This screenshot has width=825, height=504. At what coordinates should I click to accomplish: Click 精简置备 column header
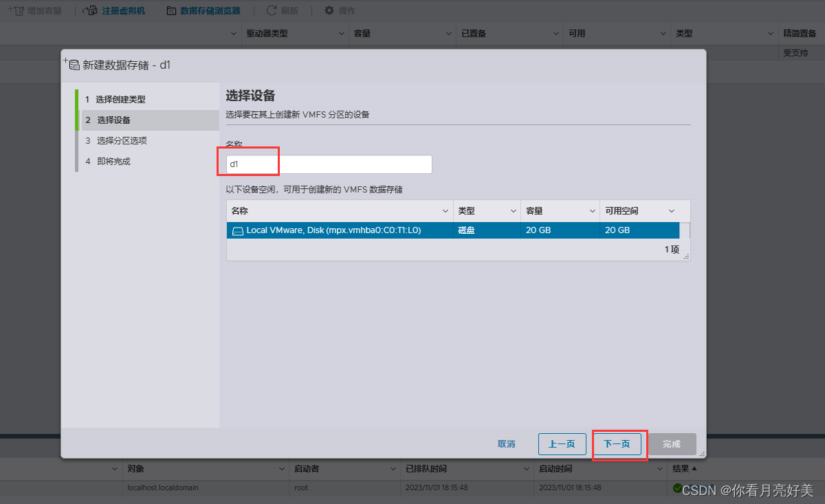pos(800,33)
